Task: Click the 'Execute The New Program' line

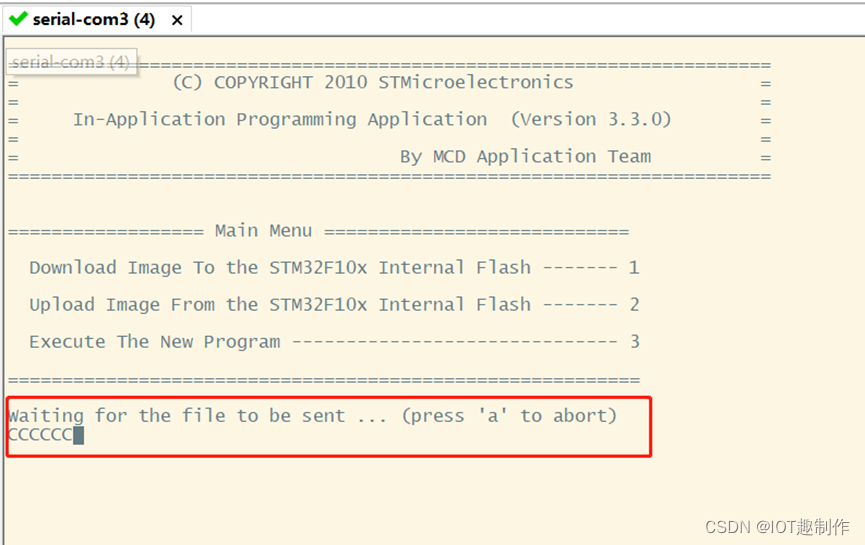Action: pos(334,341)
